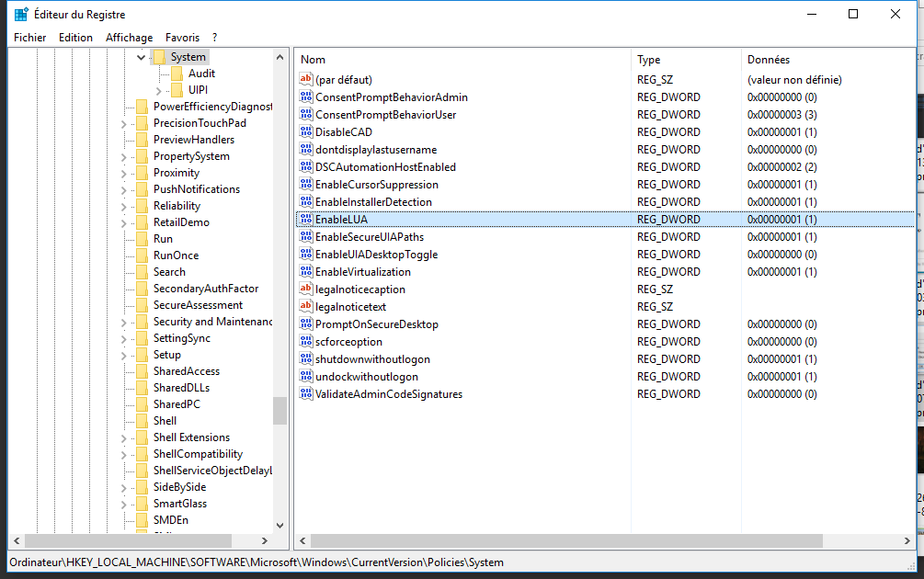This screenshot has width=924, height=579.
Task: Select the PreviewHandlers key
Action: 194,139
